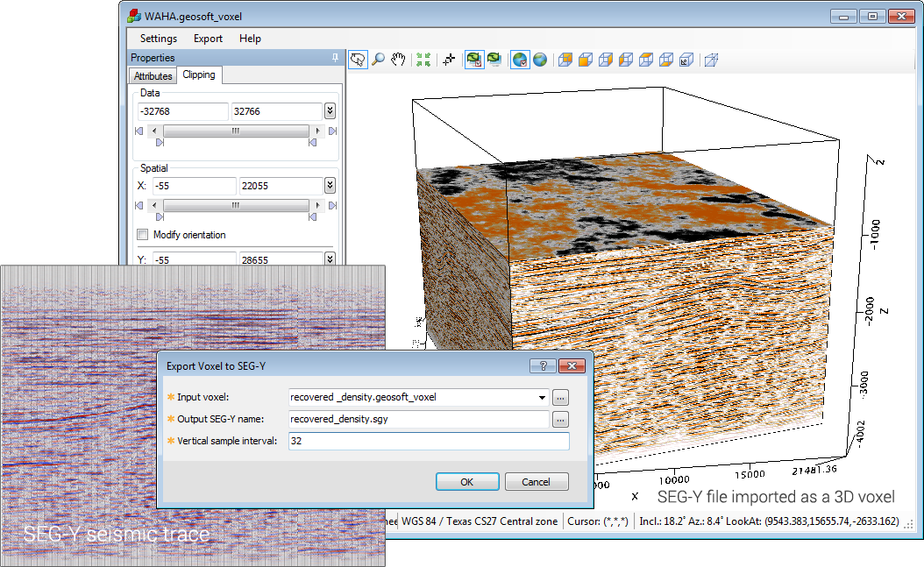924x567 pixels.
Task: Click the Data clipping range slider bar
Action: tap(235, 131)
